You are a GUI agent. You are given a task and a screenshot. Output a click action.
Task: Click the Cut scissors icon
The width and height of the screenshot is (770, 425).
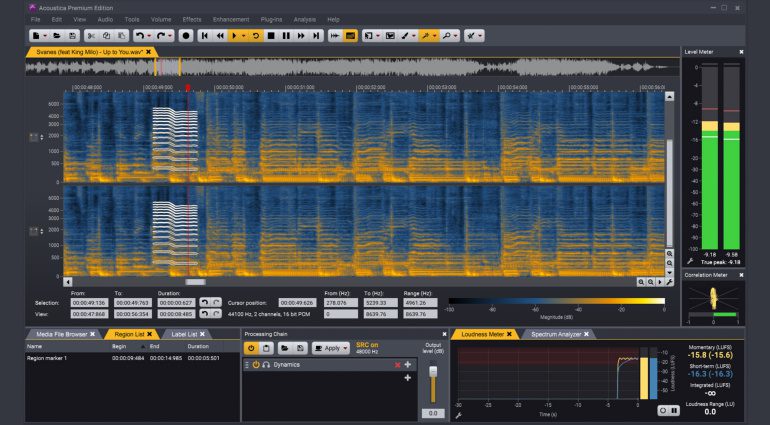pos(91,36)
